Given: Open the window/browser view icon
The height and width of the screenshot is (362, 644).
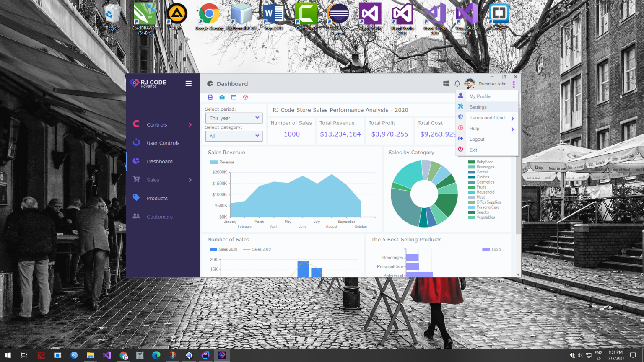Looking at the screenshot, I should [234, 97].
